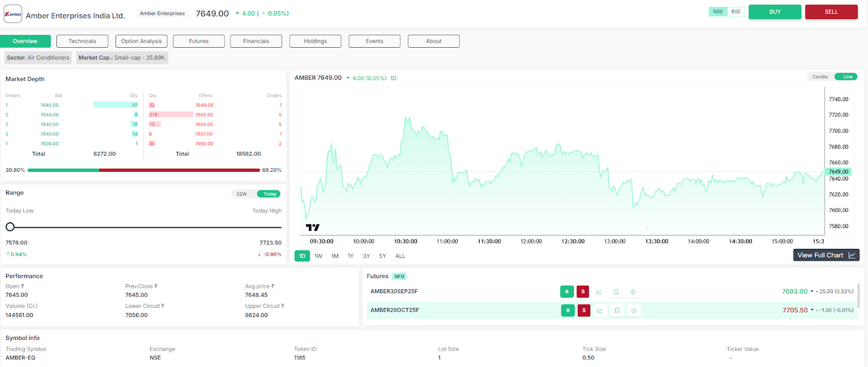Click the buy (B) icon for AMBER28OCT25F
The height and width of the screenshot is (367, 868).
tap(567, 311)
